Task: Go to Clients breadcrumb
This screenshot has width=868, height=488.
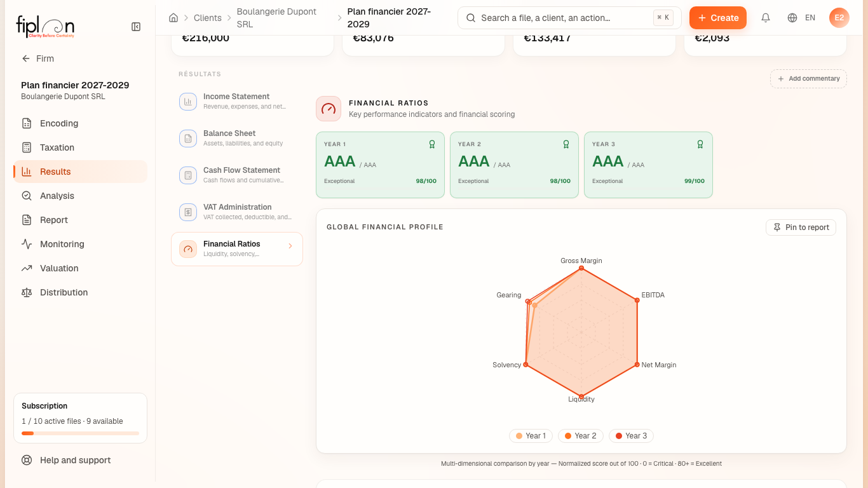Action: [x=208, y=18]
